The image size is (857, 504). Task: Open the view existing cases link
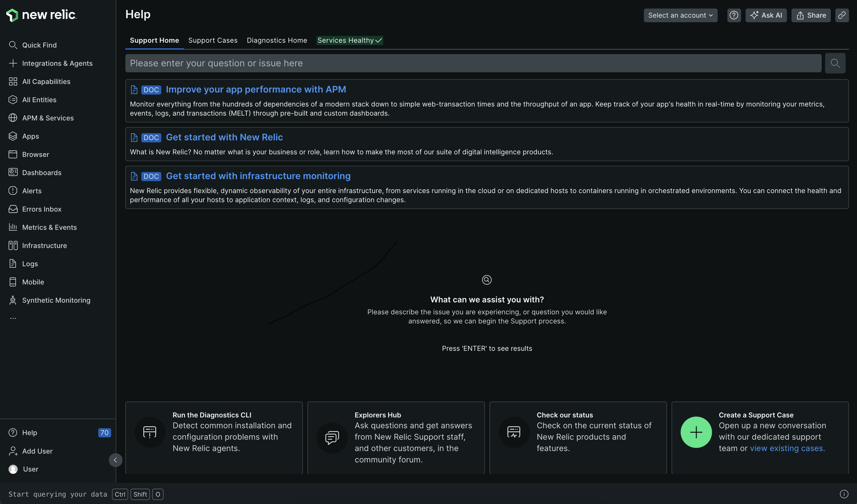click(787, 448)
